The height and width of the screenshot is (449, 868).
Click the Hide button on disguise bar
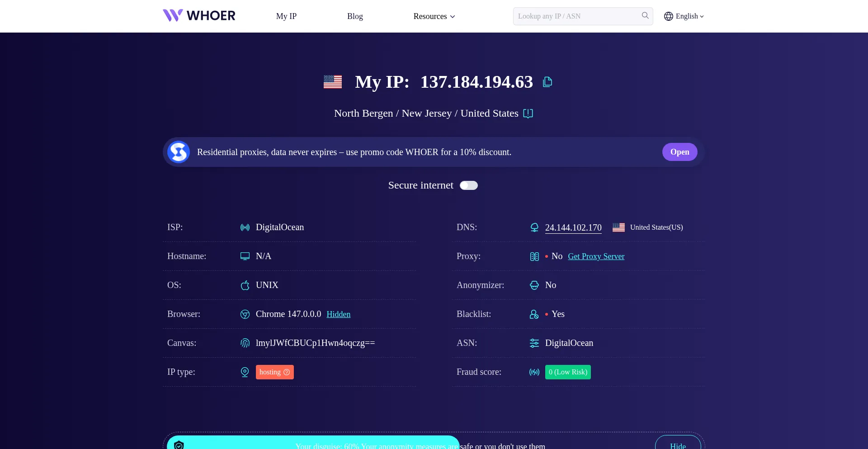[678, 443]
